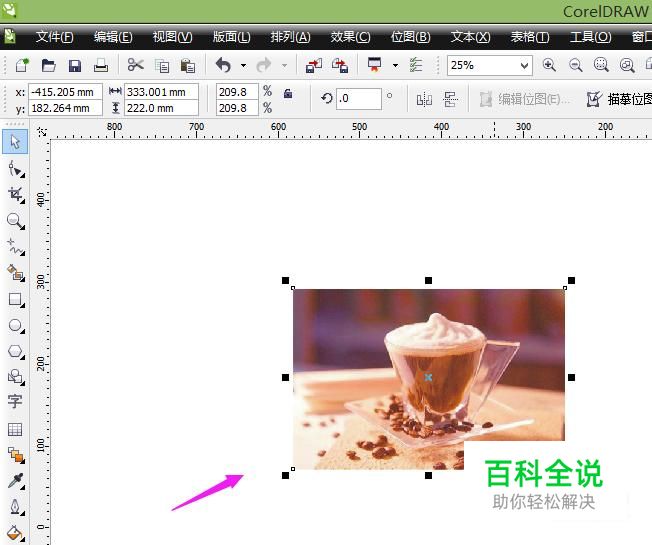This screenshot has width=652, height=545.
Task: Cut selection with scissors icon
Action: point(136,65)
